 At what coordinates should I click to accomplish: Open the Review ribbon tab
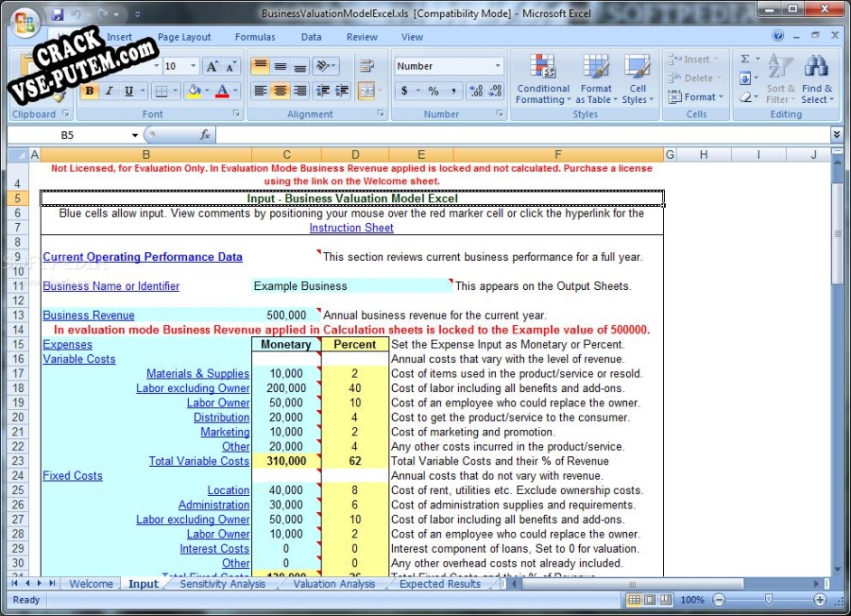coord(362,37)
